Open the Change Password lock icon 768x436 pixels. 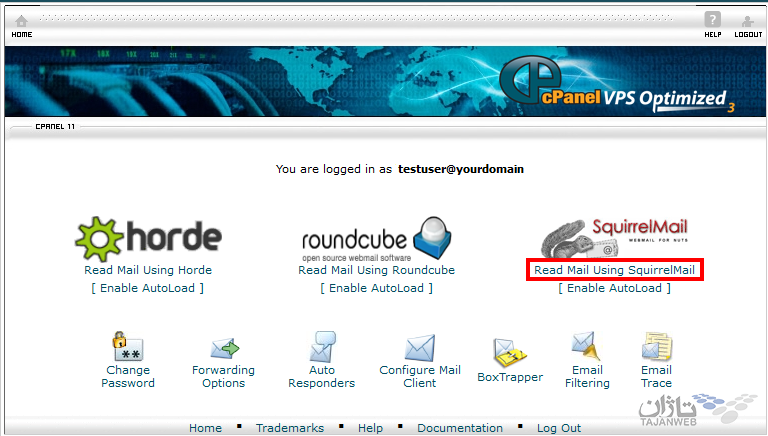pos(127,347)
